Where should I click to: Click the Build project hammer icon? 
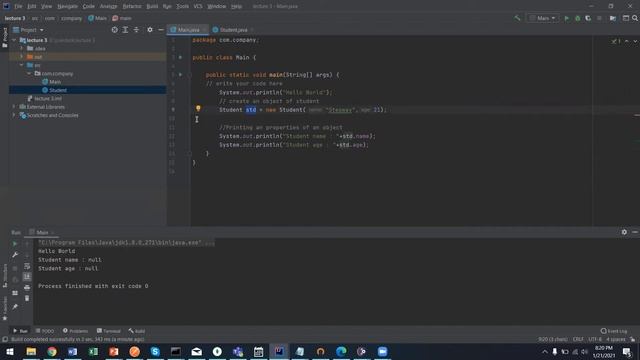[517, 18]
